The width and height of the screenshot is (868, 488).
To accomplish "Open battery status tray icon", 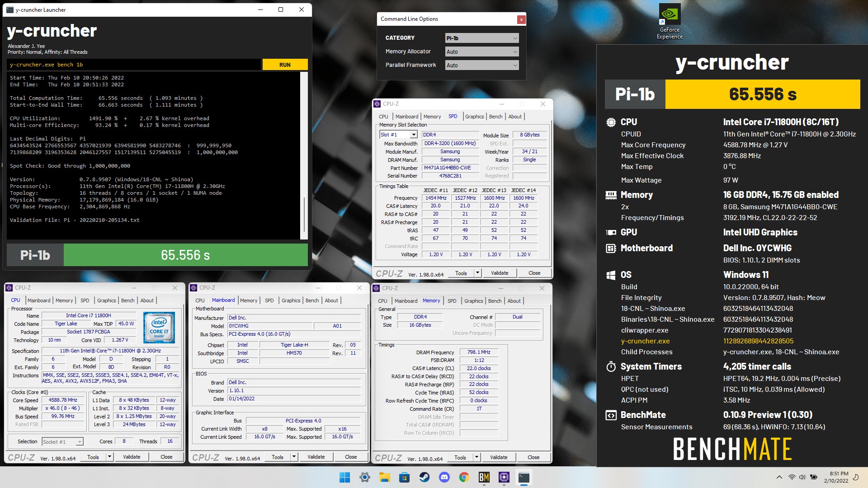I will (814, 477).
